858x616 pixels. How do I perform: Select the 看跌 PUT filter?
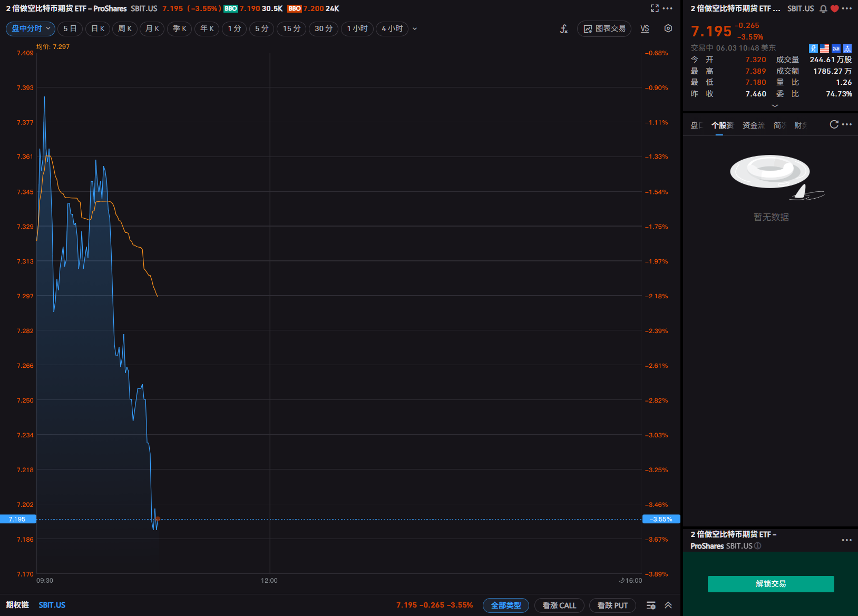pyautogui.click(x=612, y=605)
